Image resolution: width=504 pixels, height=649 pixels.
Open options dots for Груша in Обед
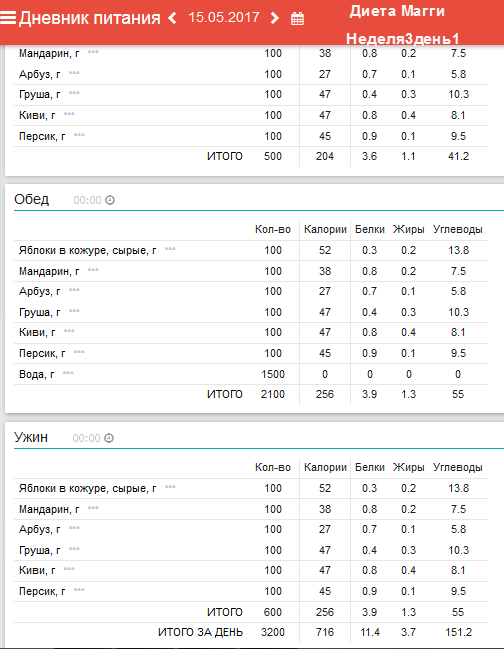coord(74,310)
